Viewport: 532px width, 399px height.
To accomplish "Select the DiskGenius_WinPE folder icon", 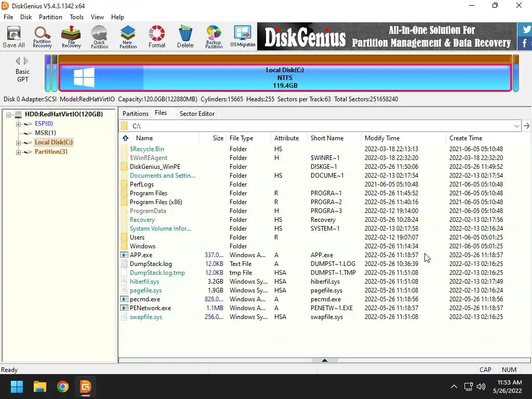I will (125, 167).
